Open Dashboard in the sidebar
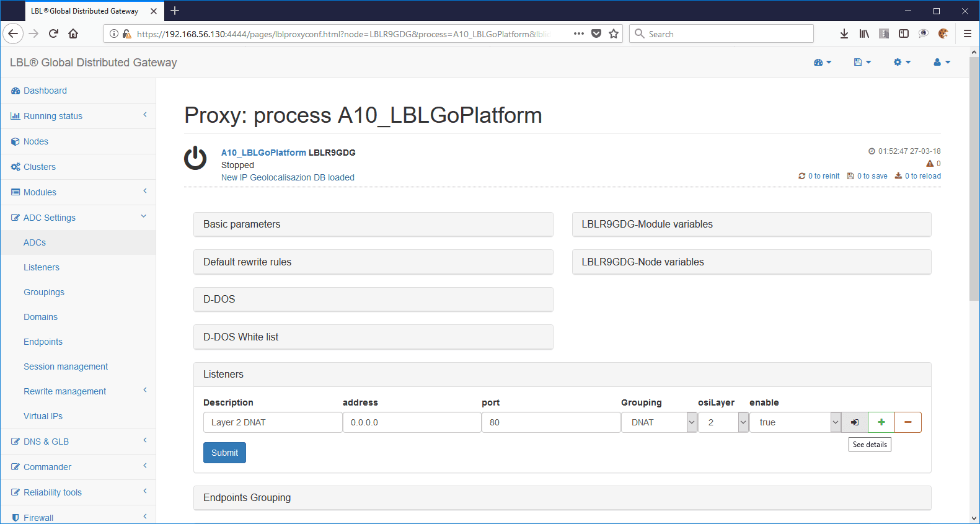The width and height of the screenshot is (980, 524). click(78, 91)
